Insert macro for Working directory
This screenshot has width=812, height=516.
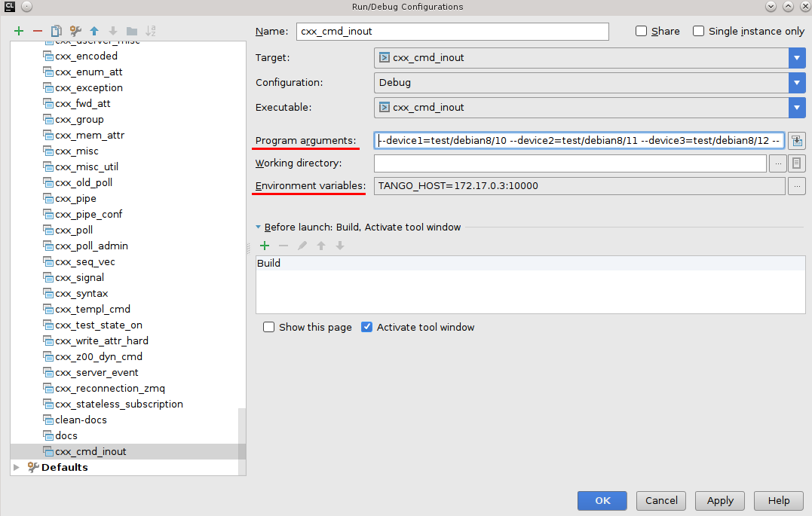796,163
